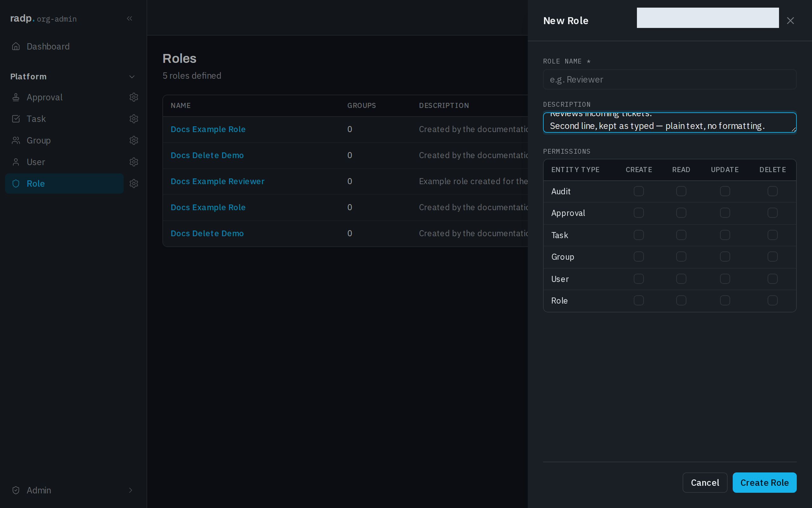Click the DESCRIPTION column header in table
812x508 pixels.
443,105
